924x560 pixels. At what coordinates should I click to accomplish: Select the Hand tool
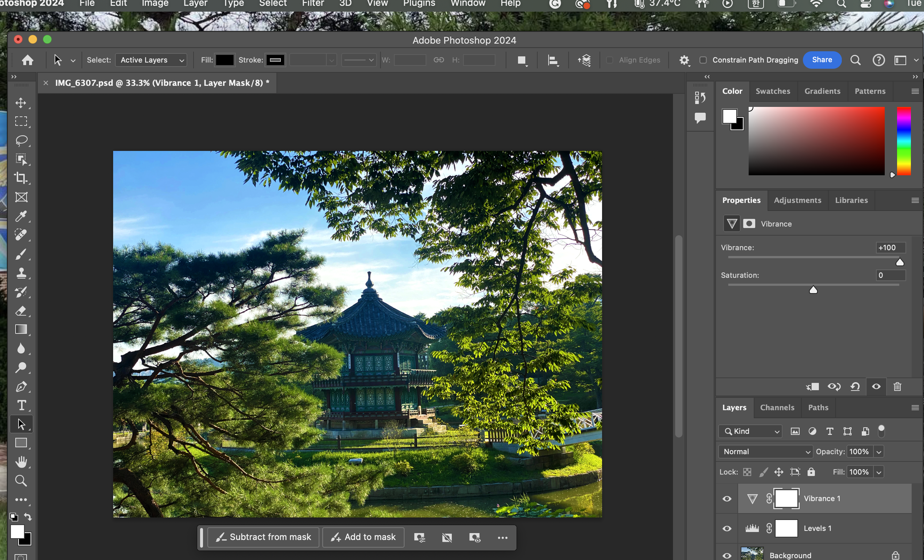(x=21, y=462)
